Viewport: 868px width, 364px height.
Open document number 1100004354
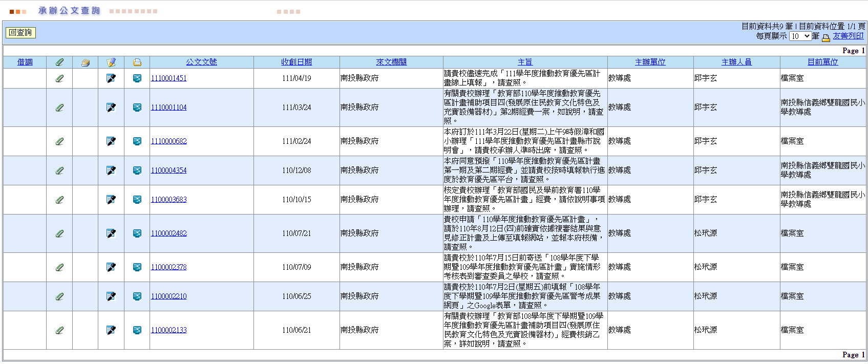tap(168, 170)
